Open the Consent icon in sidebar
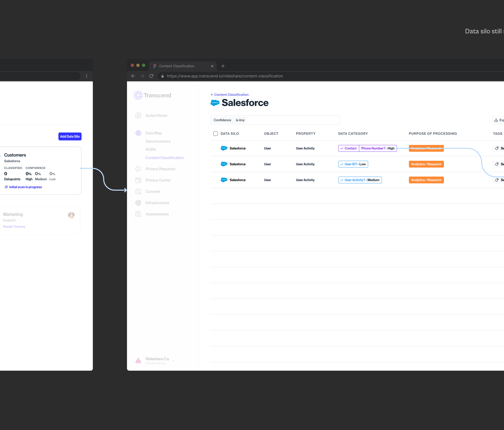The image size is (504, 430). pyautogui.click(x=138, y=191)
